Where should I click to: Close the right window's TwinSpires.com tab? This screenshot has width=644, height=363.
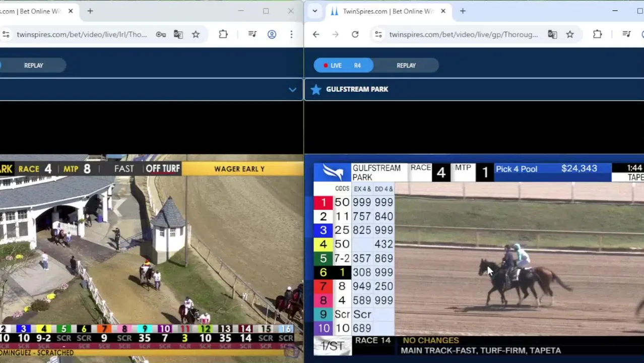point(443,11)
